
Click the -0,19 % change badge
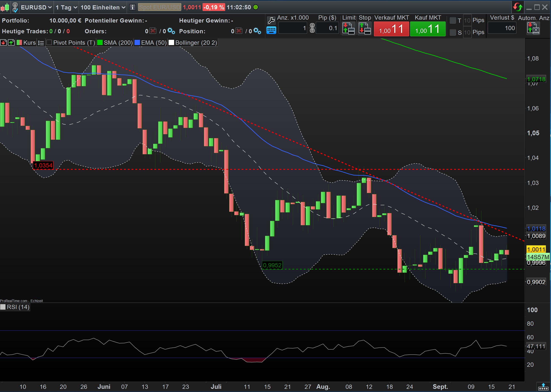pos(214,7)
